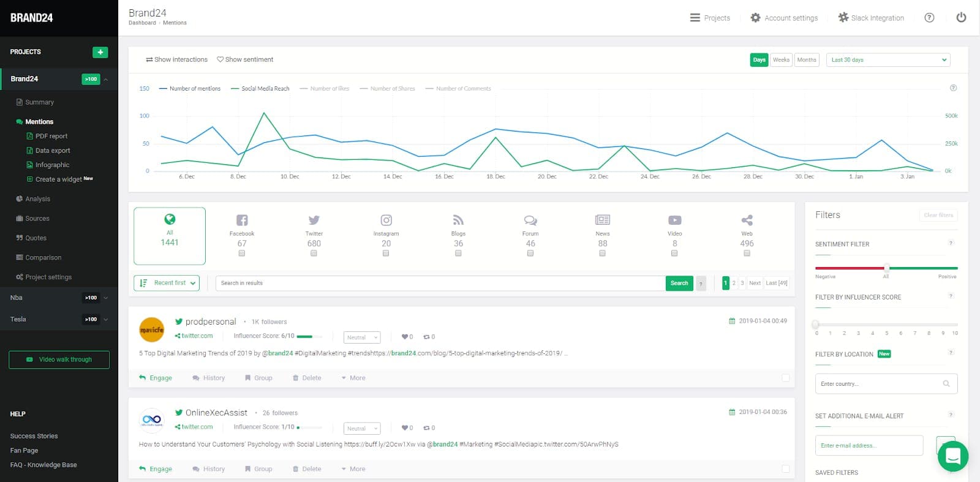Screen dimensions: 980x482
Task: Click Clear filters button
Action: pos(938,215)
